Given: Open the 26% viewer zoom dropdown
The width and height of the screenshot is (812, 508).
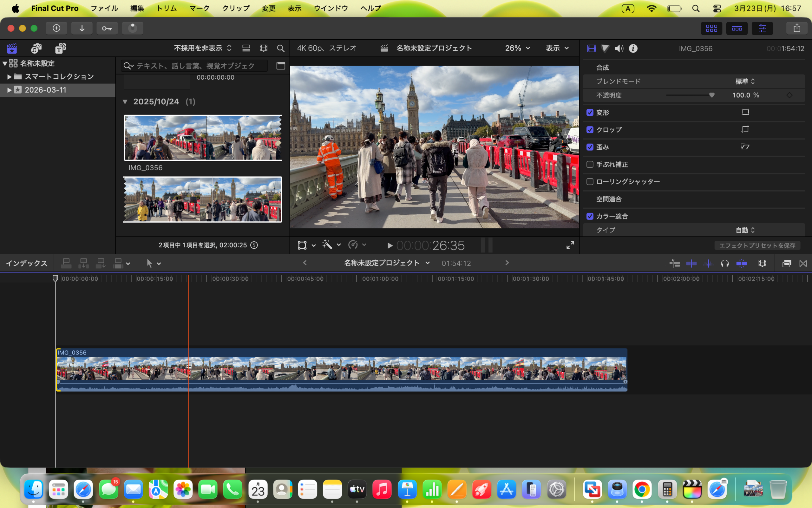Looking at the screenshot, I should click(x=517, y=49).
